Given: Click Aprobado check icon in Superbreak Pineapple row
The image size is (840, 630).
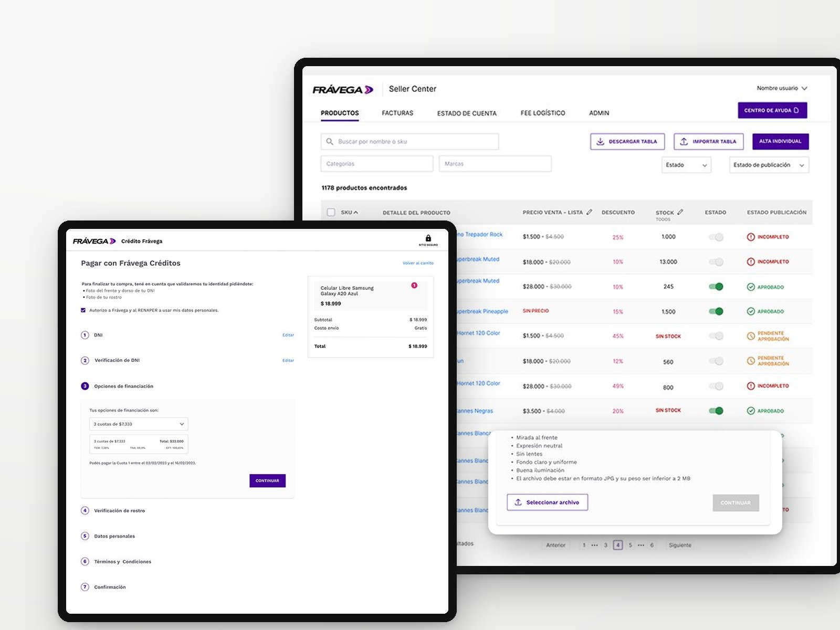Looking at the screenshot, I should point(751,311).
